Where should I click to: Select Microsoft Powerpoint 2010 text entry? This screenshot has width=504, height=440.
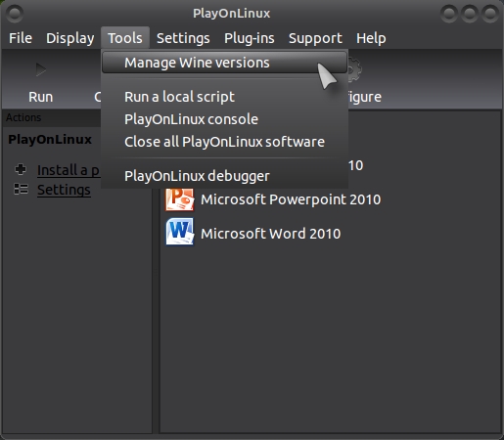tap(291, 199)
